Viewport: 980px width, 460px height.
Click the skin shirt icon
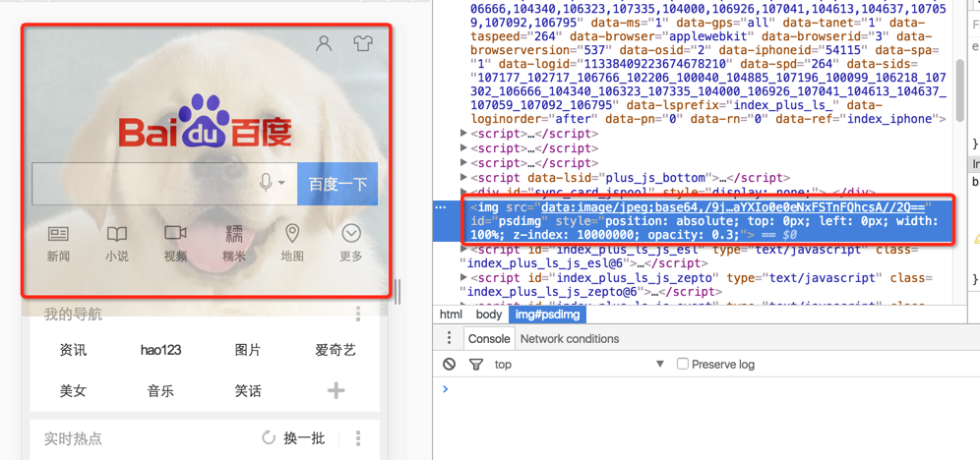(362, 43)
